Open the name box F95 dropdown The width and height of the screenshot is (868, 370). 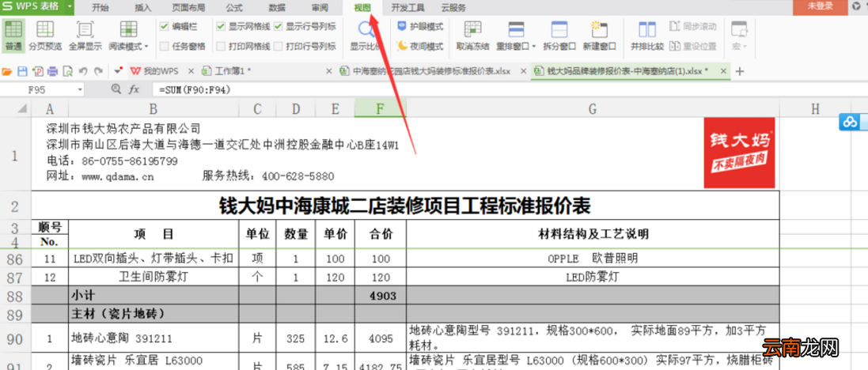click(80, 89)
